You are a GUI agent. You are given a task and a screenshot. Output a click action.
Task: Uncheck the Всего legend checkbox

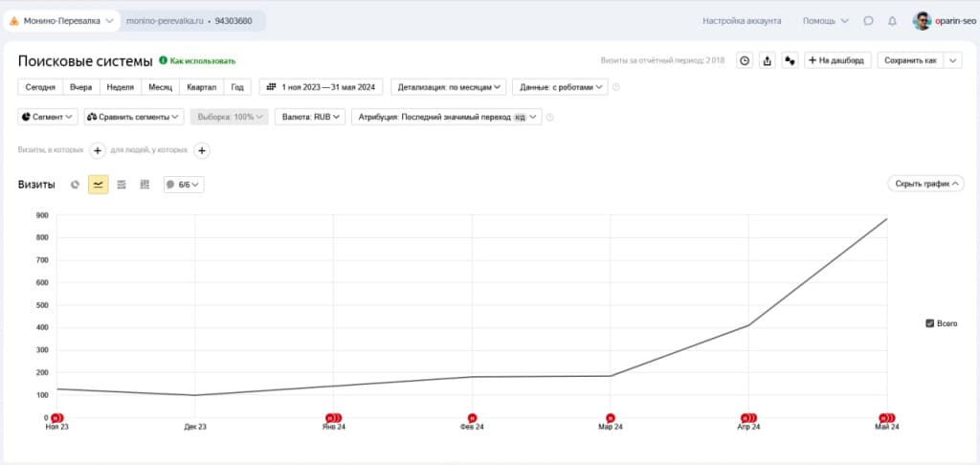929,323
